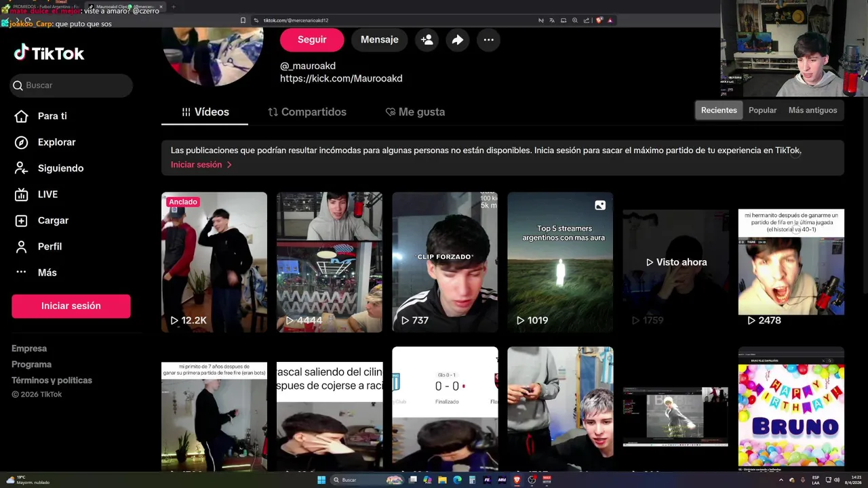The image size is (868, 488).
Task: Open Para ti home feed
Action: (42, 116)
